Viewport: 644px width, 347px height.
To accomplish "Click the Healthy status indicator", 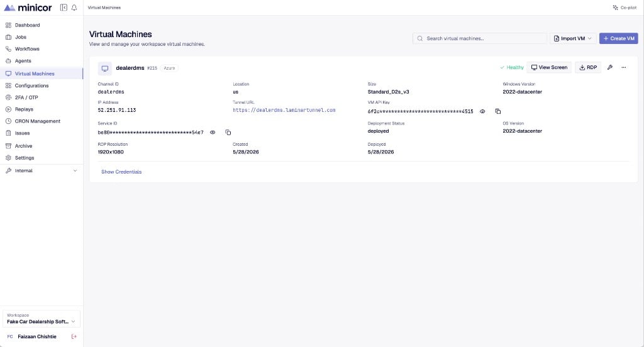I will 512,67.
